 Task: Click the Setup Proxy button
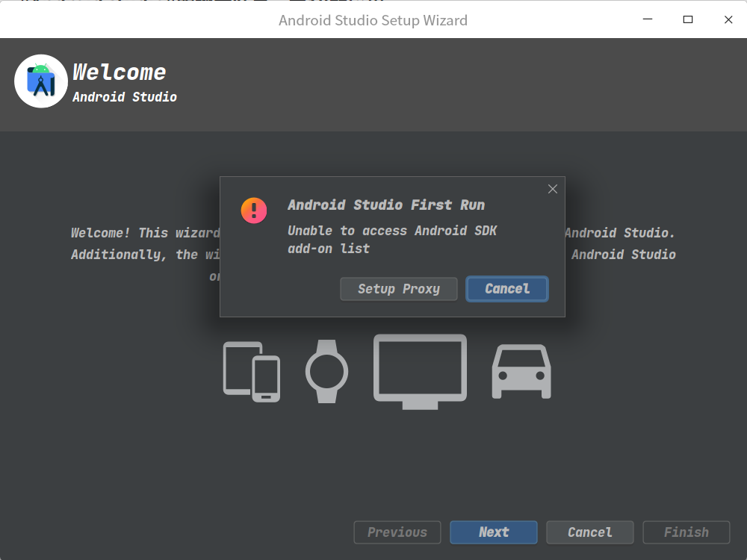[x=399, y=289]
